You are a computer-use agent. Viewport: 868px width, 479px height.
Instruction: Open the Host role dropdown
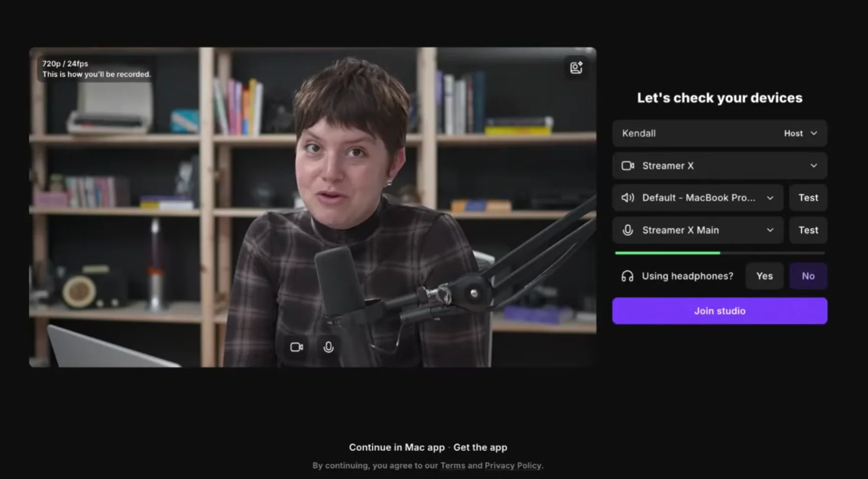point(801,133)
